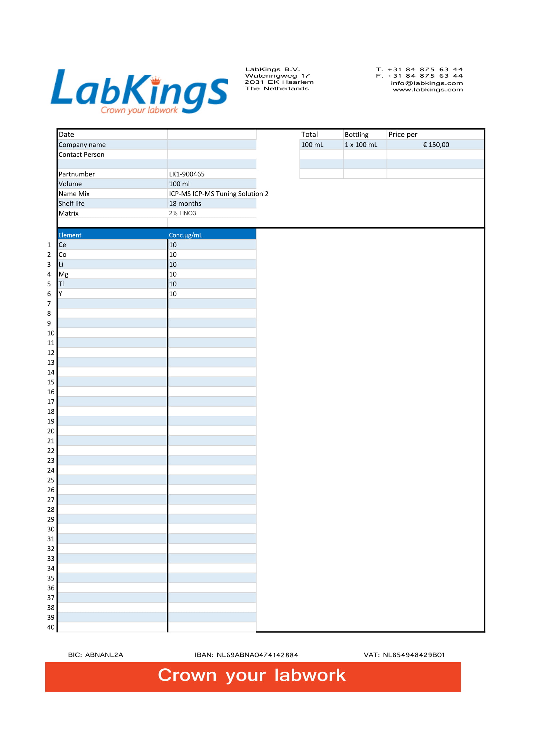Select the Co element cell
Image resolution: width=535 pixels, height=756 pixels.
113,254
